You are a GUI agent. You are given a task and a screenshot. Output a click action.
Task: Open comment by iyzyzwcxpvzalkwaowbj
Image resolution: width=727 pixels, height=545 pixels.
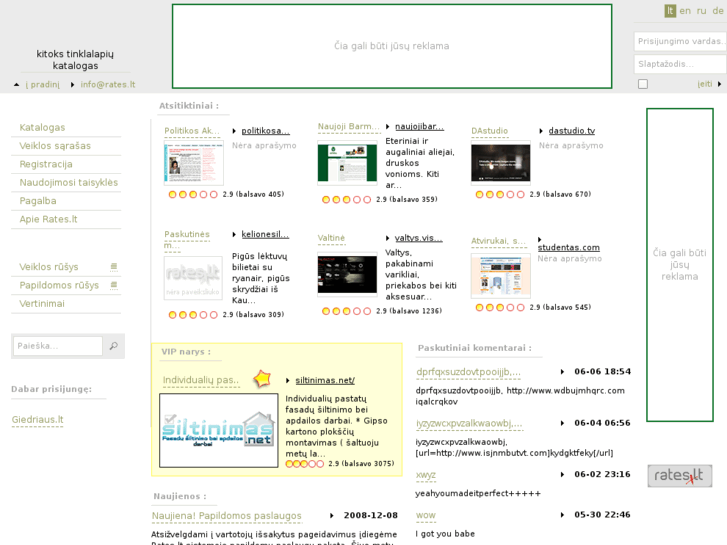(469, 423)
